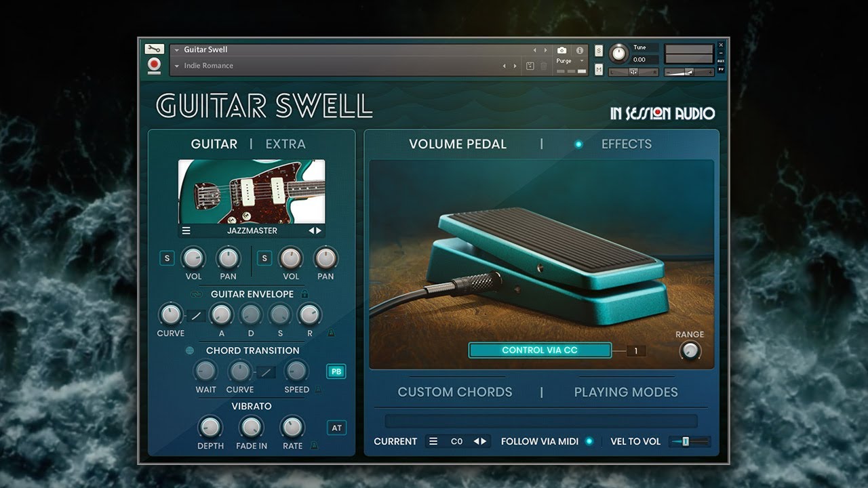Solo the instrument with header S button
The width and height of the screenshot is (868, 488).
coord(599,50)
